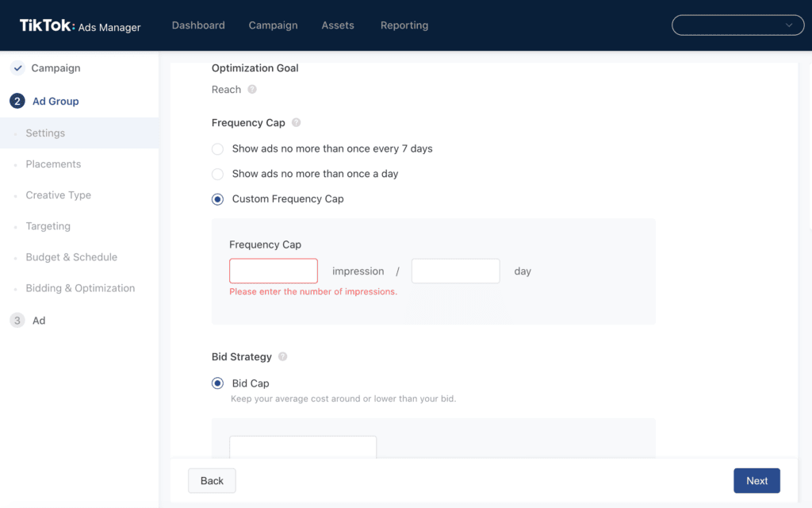Go to the Reporting tab
The width and height of the screenshot is (812, 508).
tap(404, 25)
